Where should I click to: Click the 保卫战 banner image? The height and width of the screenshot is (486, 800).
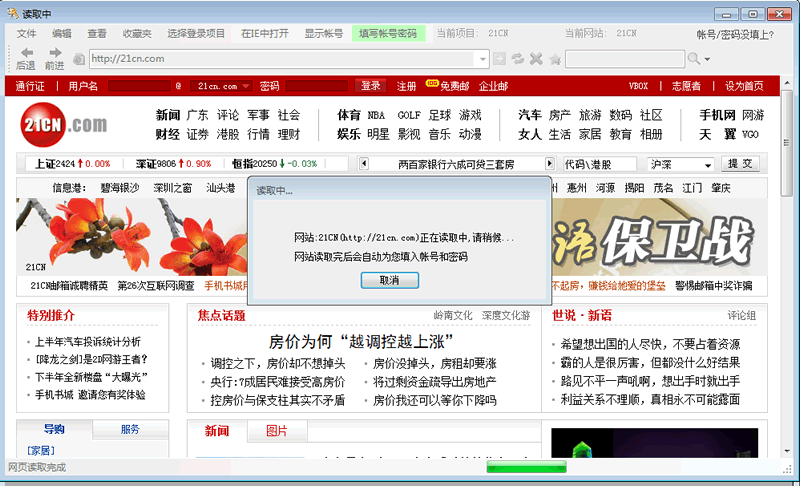tap(659, 237)
